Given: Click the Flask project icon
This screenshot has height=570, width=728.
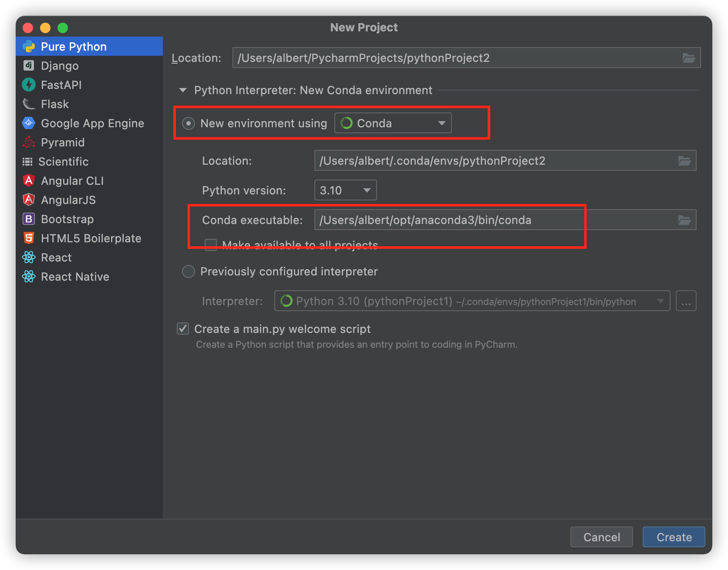Looking at the screenshot, I should pos(29,104).
